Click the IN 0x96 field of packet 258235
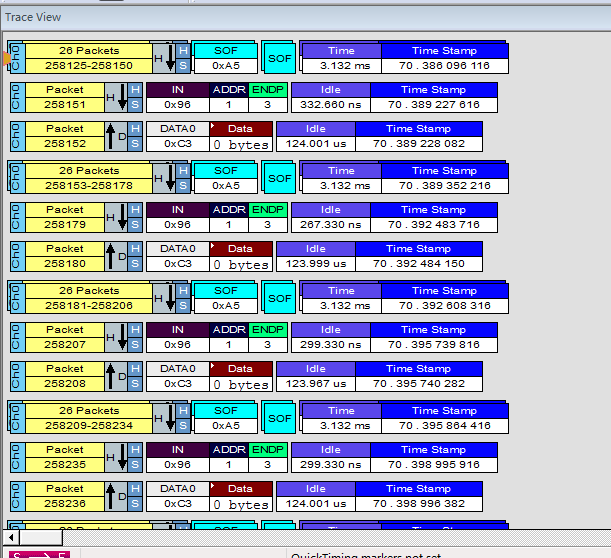The height and width of the screenshot is (558, 611). coord(177,457)
